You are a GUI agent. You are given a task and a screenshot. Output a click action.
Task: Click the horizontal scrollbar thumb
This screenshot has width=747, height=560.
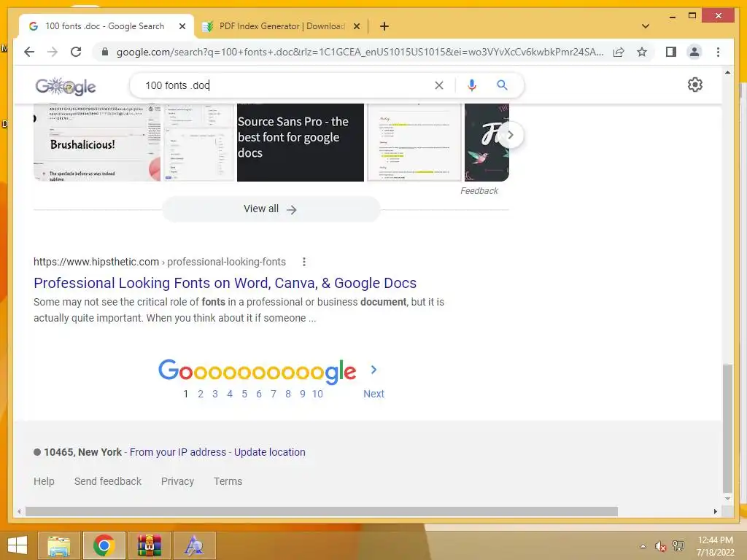pos(322,511)
